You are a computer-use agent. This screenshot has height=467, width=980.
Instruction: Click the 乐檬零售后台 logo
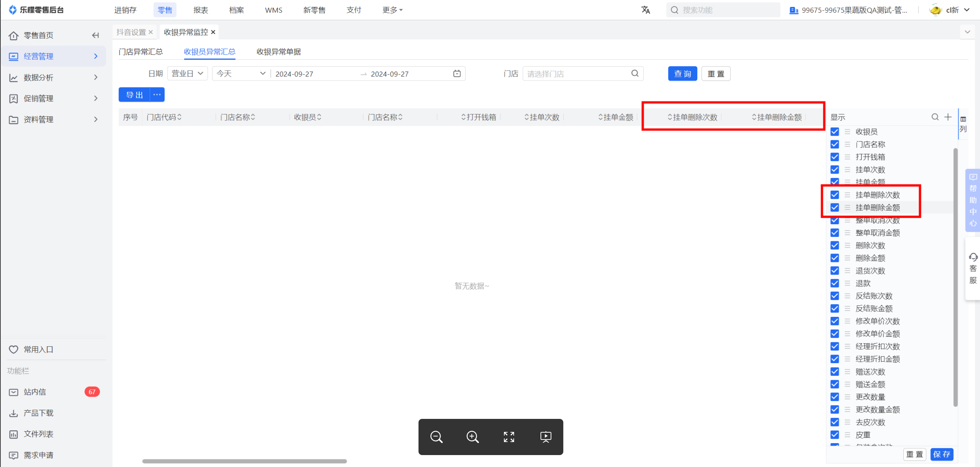point(36,10)
